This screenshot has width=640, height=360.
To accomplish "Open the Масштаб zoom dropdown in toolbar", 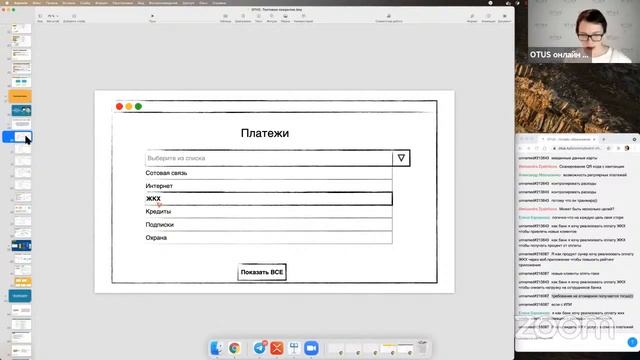I will click(x=53, y=18).
